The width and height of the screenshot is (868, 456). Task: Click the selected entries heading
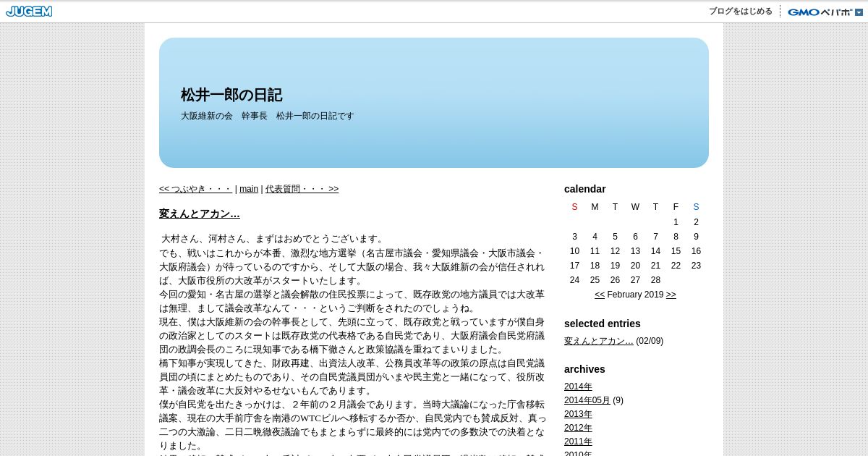[x=603, y=324]
